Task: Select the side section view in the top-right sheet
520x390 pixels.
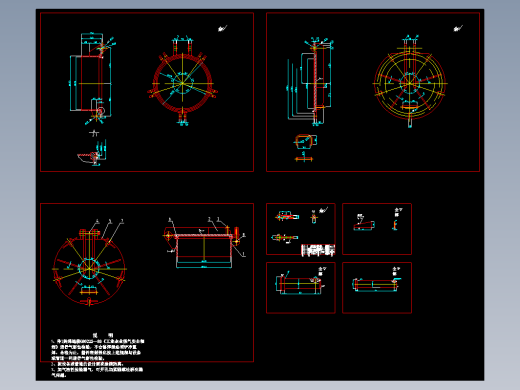Action: click(310, 82)
